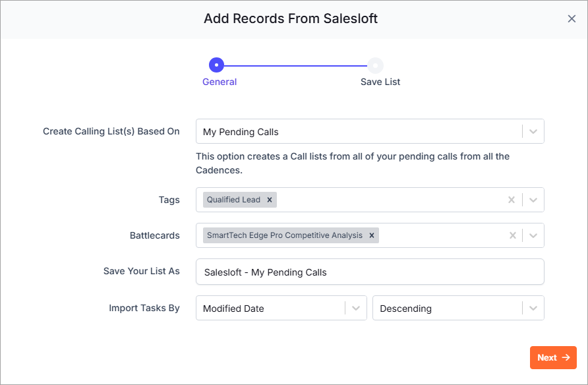Click the Qualified Lead tag text

click(x=233, y=200)
